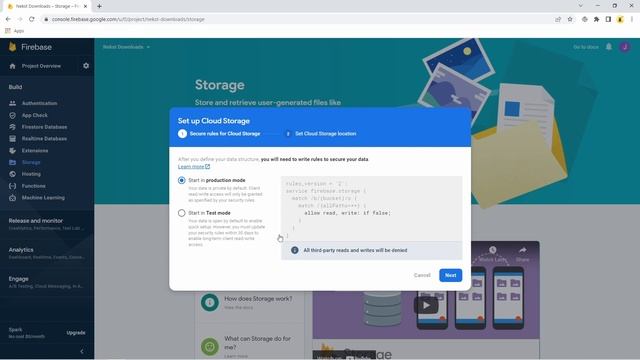Reload the browser page
This screenshot has height=360, width=640.
coord(31,19)
